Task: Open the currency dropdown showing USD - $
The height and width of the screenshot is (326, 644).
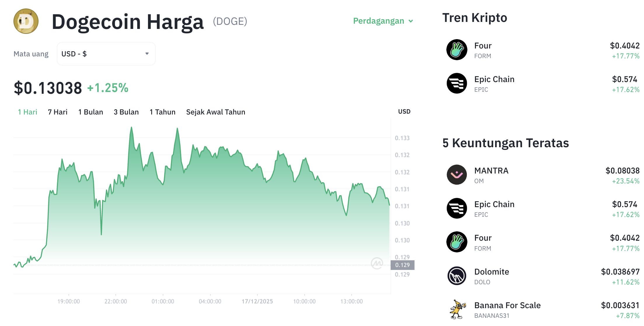Action: tap(106, 53)
